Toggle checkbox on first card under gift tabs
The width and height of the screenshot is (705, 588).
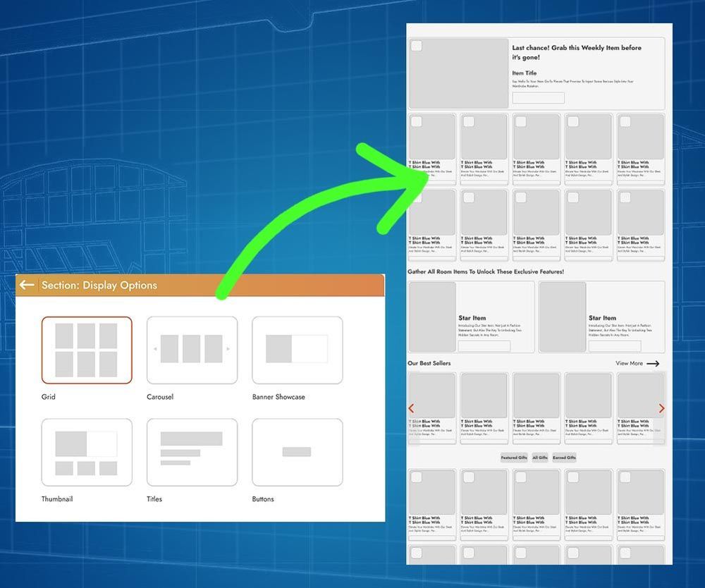pos(417,477)
